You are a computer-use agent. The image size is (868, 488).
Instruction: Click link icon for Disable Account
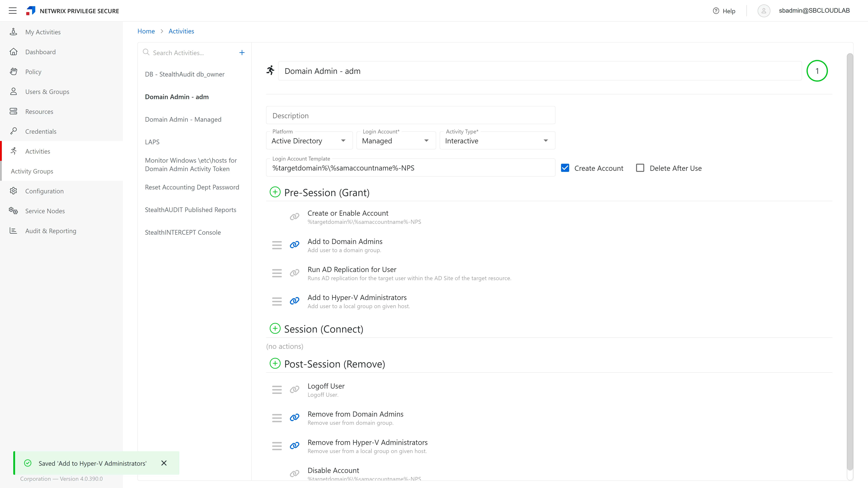click(294, 474)
